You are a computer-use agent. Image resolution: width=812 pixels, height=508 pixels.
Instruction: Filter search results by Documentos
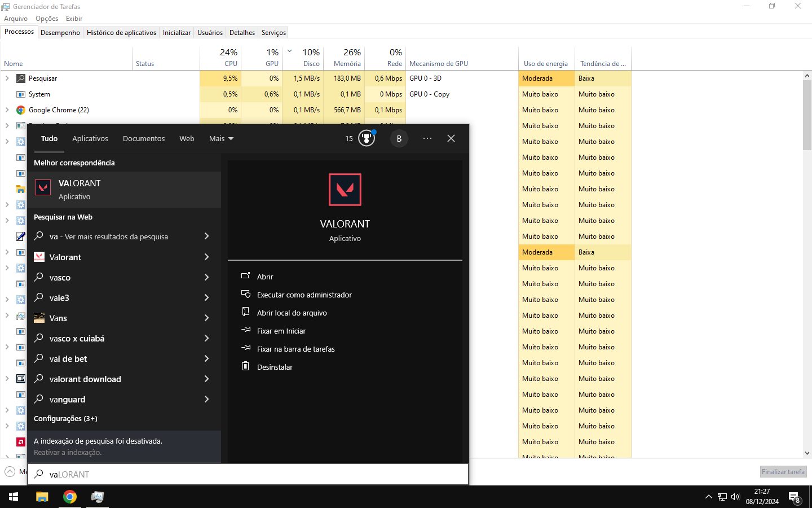pos(144,138)
